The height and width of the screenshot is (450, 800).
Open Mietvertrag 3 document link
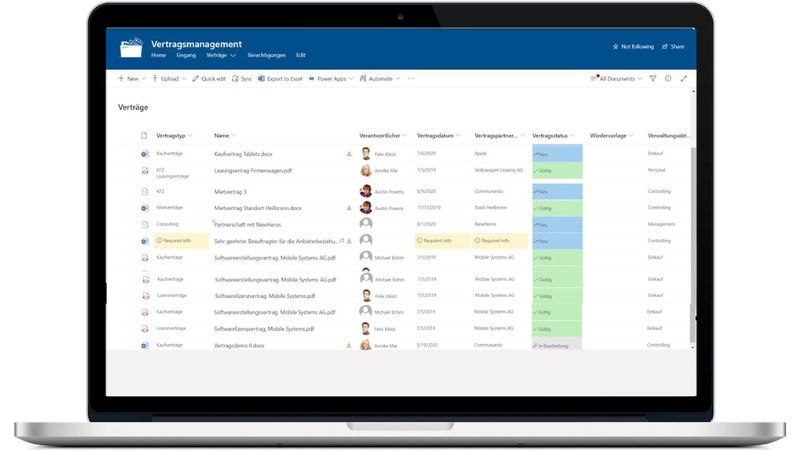point(230,191)
